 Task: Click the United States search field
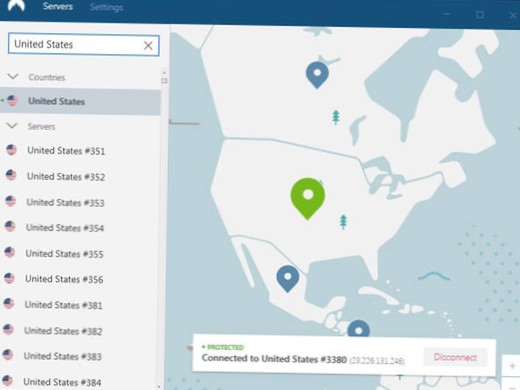83,45
